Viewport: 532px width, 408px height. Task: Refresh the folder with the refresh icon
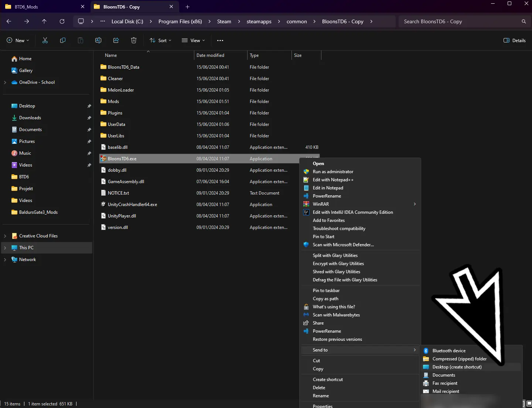pyautogui.click(x=62, y=21)
